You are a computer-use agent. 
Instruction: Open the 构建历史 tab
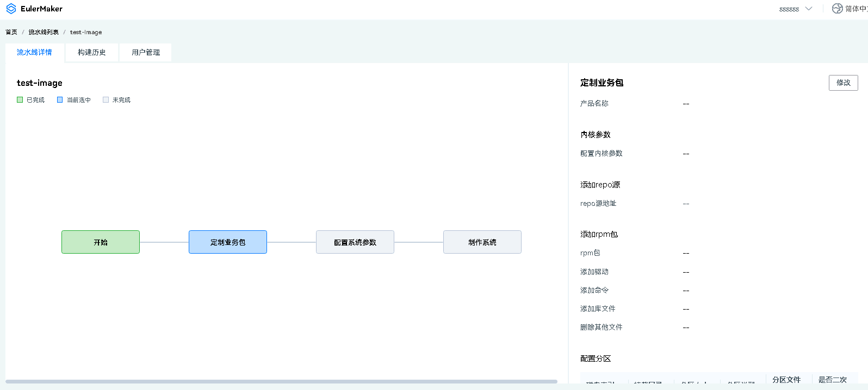click(91, 53)
